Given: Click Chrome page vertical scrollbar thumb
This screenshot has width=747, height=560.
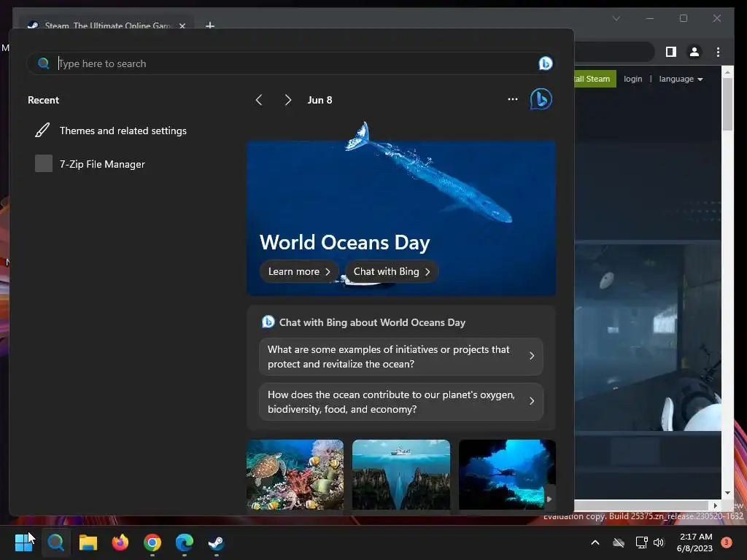Looking at the screenshot, I should pyautogui.click(x=727, y=104).
